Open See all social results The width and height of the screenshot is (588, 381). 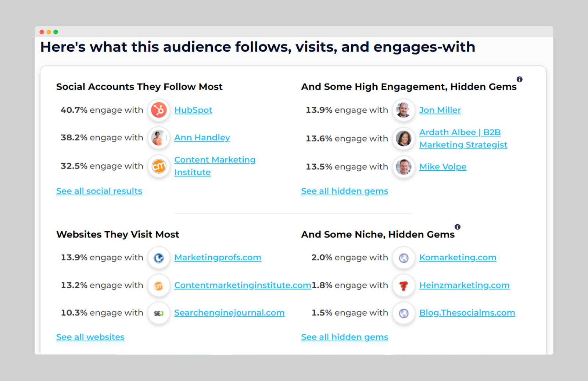pyautogui.click(x=99, y=191)
